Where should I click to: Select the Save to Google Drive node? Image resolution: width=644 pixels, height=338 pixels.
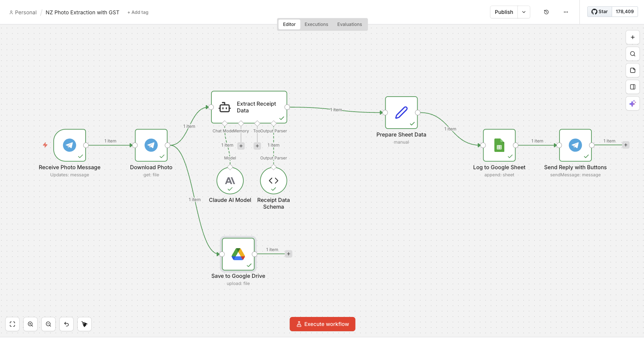238,254
